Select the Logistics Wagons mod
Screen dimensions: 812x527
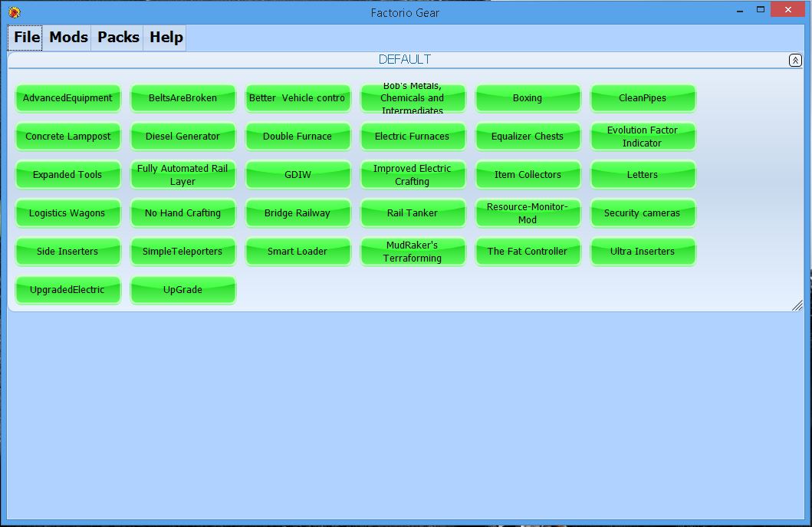[67, 213]
